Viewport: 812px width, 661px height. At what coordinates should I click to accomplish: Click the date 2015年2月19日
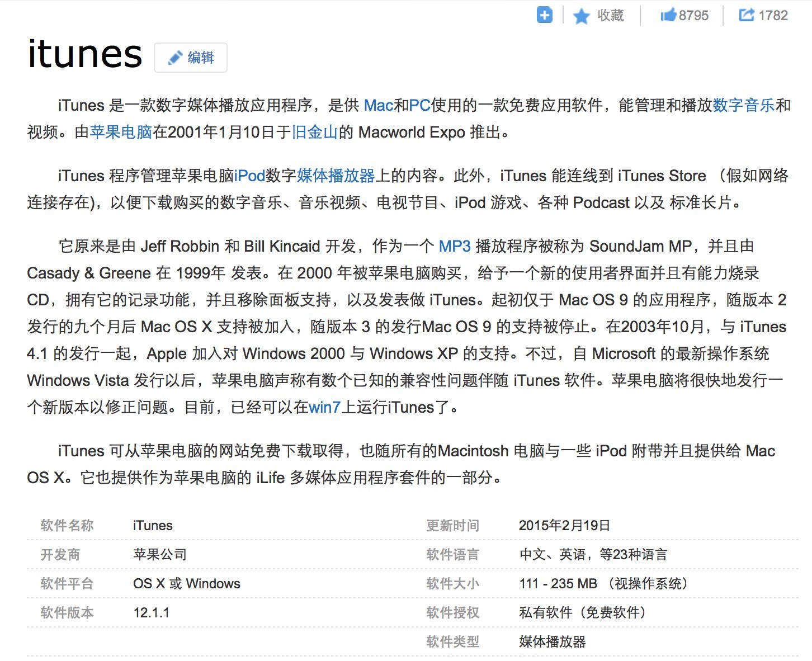[x=564, y=525]
